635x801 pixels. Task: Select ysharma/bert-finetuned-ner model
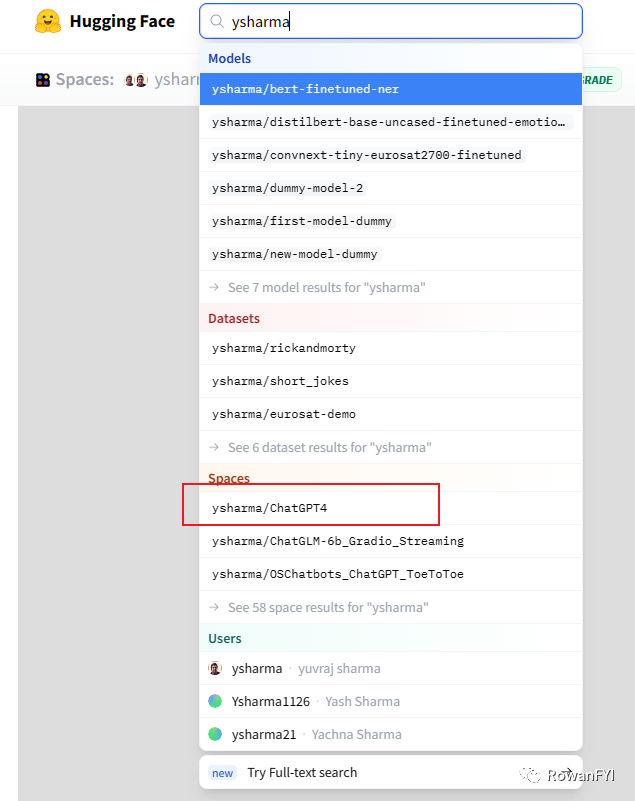pyautogui.click(x=391, y=89)
